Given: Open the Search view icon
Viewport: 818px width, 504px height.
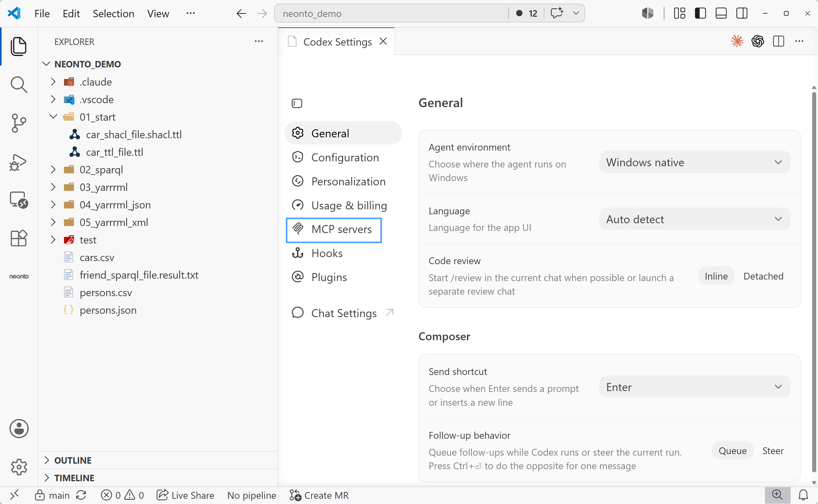Looking at the screenshot, I should click(x=19, y=85).
